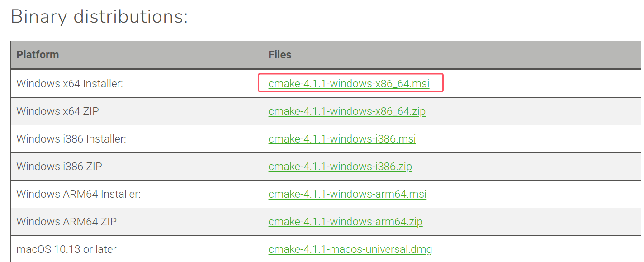Image resolution: width=644 pixels, height=262 pixels.
Task: Click the 'Windows ARM64 ZIP' row label
Action: 66,222
